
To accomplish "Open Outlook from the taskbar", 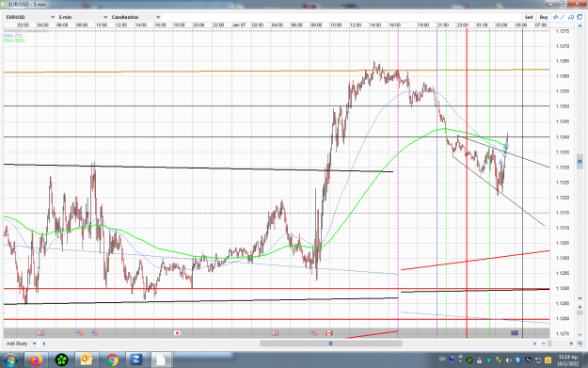I will 87,360.
